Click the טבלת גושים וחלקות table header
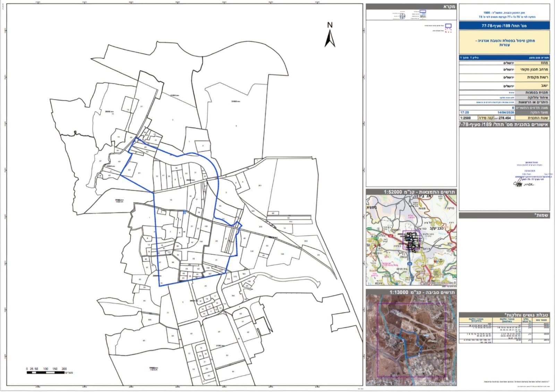The width and height of the screenshot is (555, 392). (x=504, y=315)
